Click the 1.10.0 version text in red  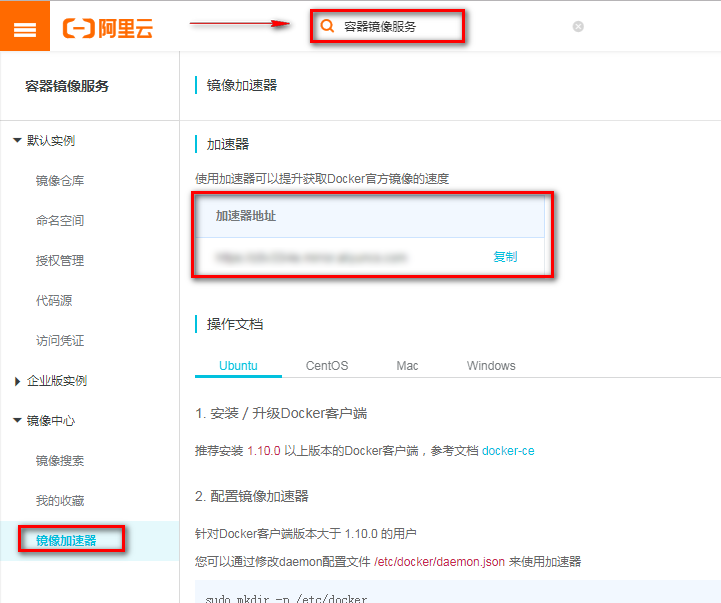264,451
